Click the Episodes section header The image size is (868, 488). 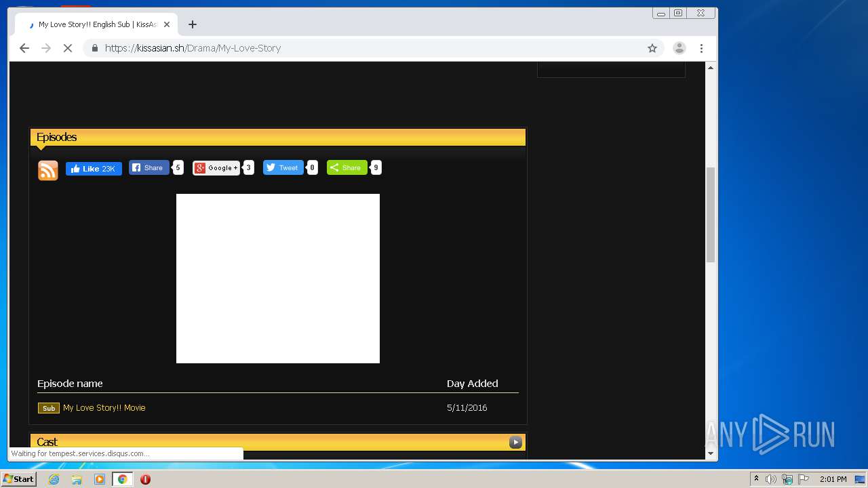[x=278, y=137]
